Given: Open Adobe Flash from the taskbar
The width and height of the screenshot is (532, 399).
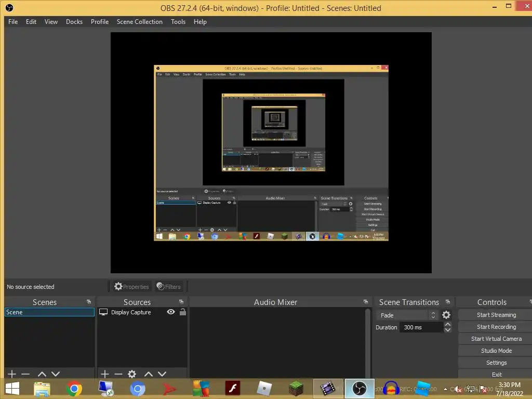Looking at the screenshot, I should (233, 389).
